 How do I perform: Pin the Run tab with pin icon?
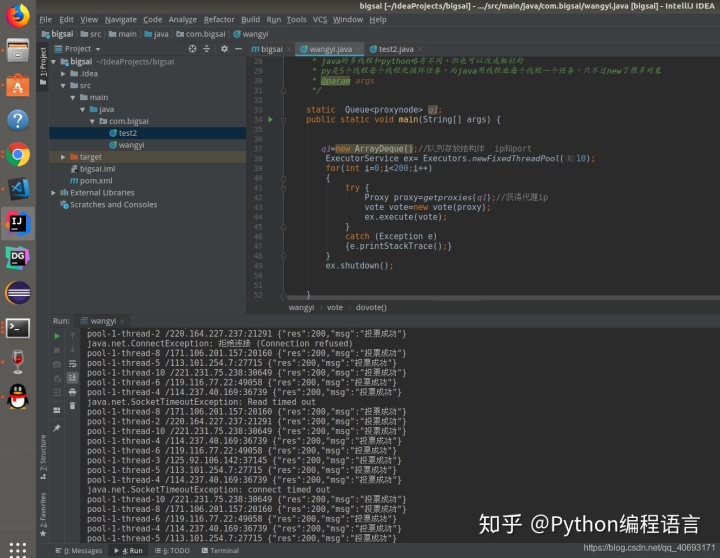[x=56, y=428]
